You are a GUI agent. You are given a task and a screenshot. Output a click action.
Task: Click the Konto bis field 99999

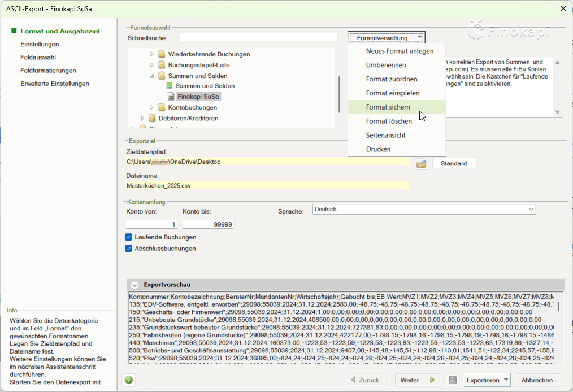click(207, 224)
